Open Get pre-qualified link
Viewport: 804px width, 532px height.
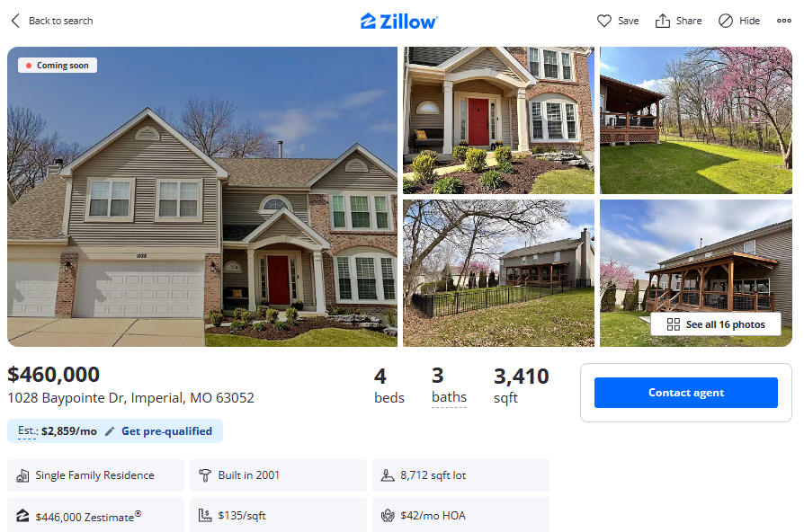point(166,431)
